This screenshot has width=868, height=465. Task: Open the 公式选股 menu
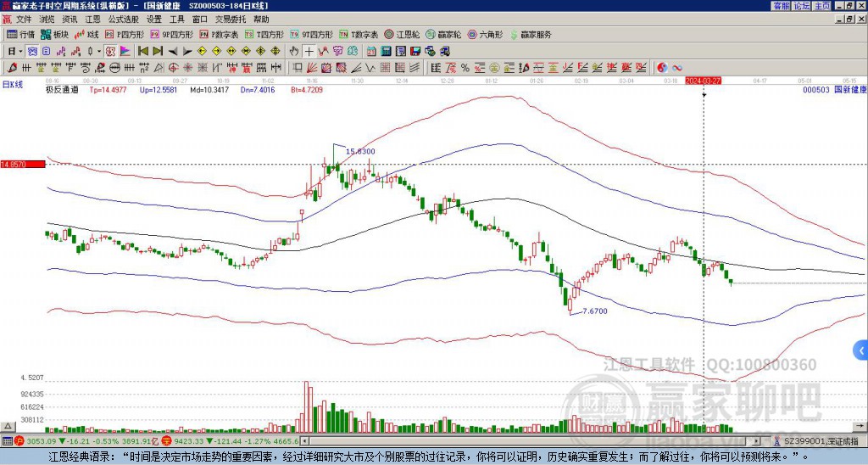[123, 19]
